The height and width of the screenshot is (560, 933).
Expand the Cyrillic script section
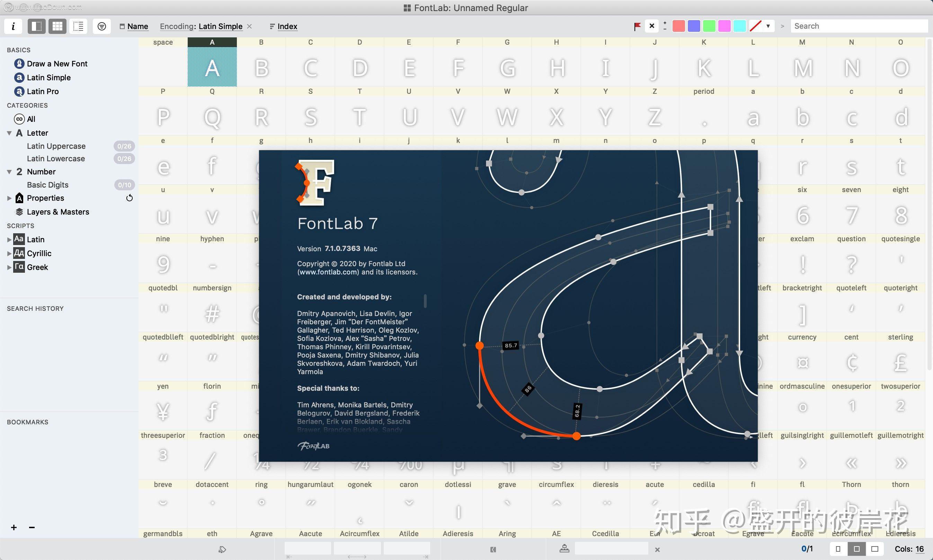(x=9, y=253)
